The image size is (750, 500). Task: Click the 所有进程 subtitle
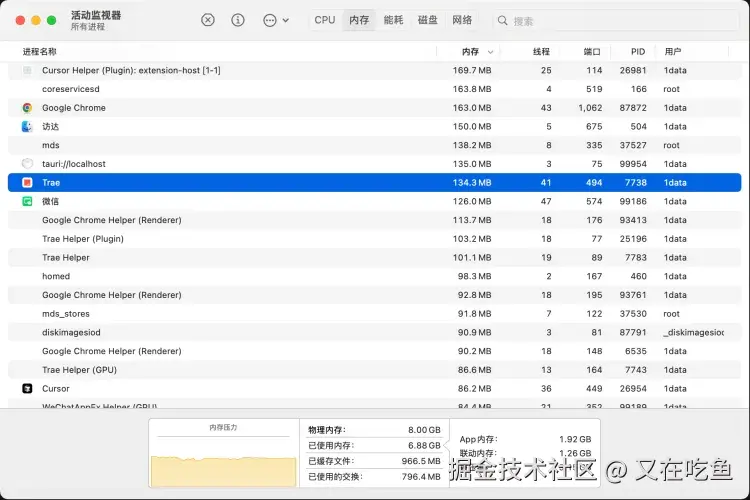point(88,27)
